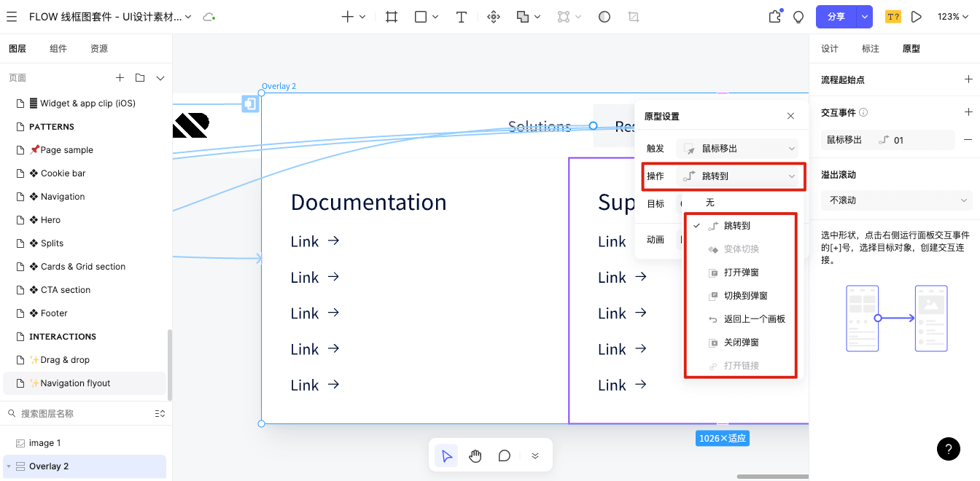Viewport: 980px width, 481px height.
Task: Switch to the 资源 tab
Action: click(99, 49)
